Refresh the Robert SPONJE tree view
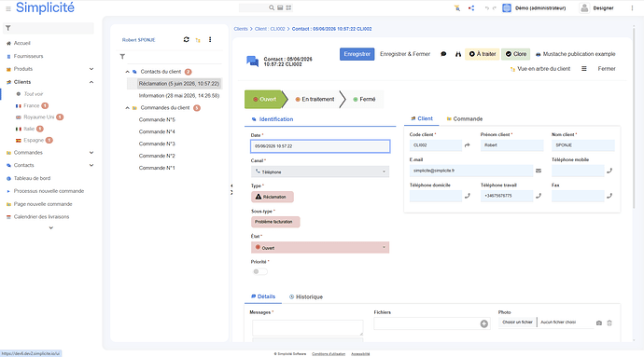The width and height of the screenshot is (644, 357). click(x=186, y=39)
